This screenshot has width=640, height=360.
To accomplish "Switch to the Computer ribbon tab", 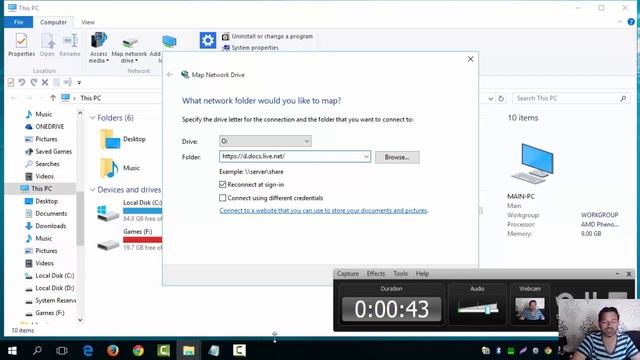I will pyautogui.click(x=53, y=22).
